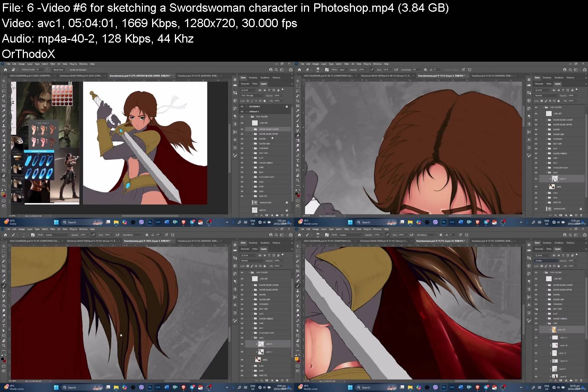Click Photoshop icon in top-left Windows taskbar
Screen dimensions: 588x392
150,222
